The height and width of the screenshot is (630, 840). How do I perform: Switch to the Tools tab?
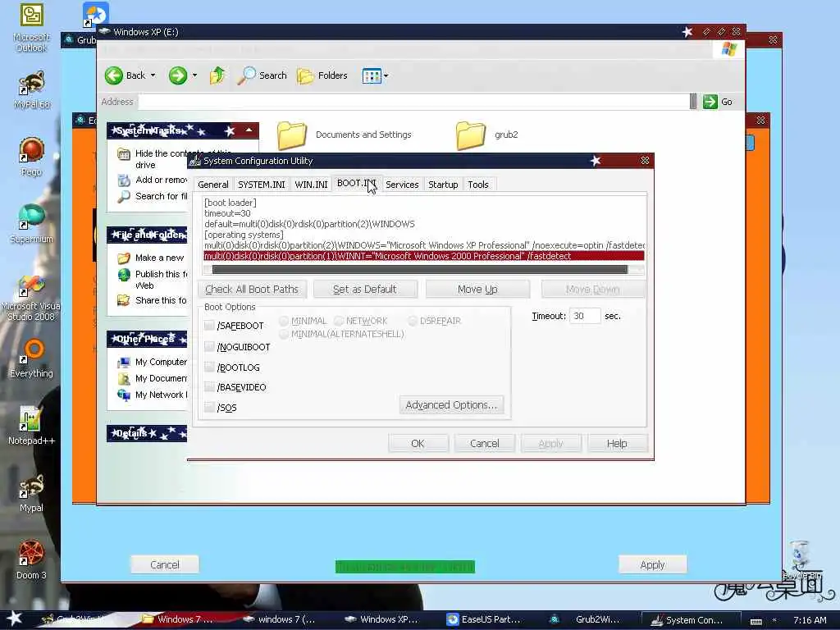click(x=478, y=185)
